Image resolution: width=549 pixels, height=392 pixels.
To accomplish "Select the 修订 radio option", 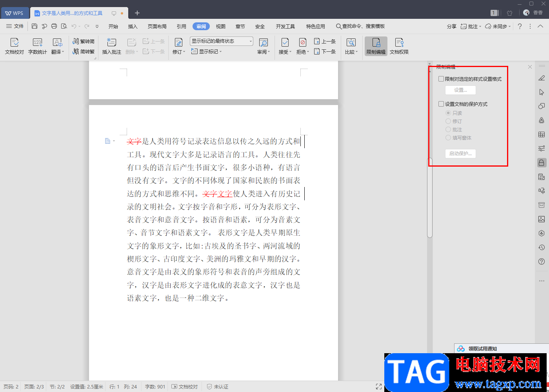I will [x=448, y=121].
